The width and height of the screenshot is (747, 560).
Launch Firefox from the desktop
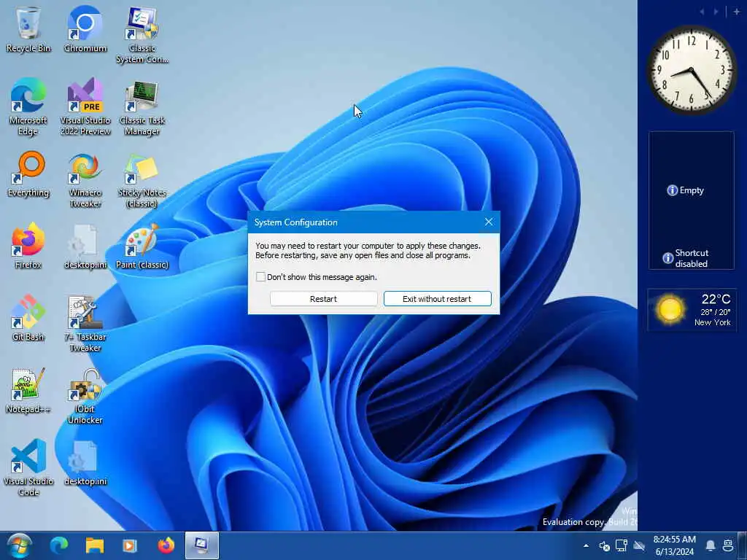pyautogui.click(x=28, y=246)
